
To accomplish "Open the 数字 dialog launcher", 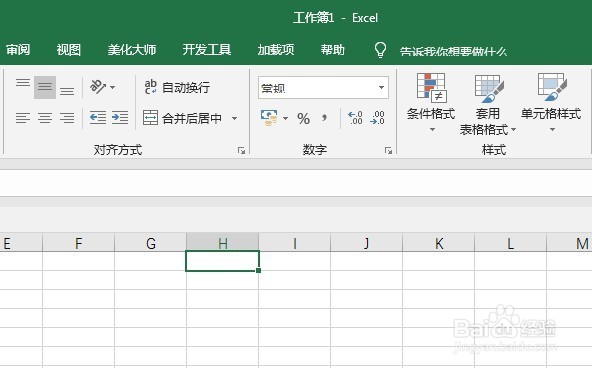I will tap(388, 151).
